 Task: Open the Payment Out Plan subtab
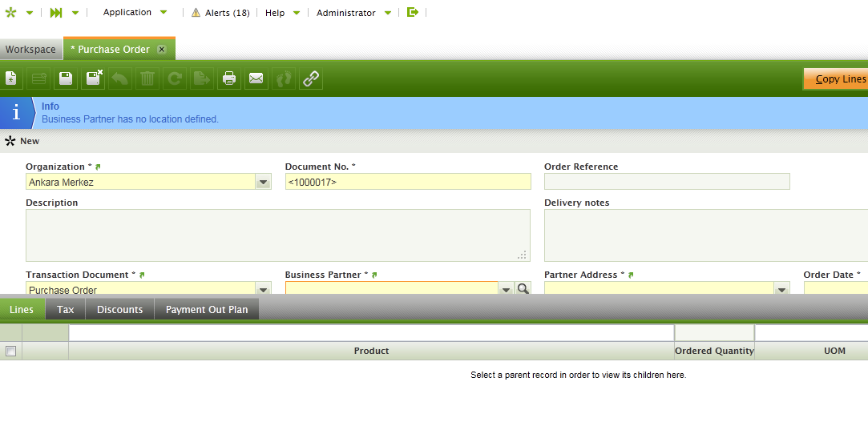pos(207,309)
